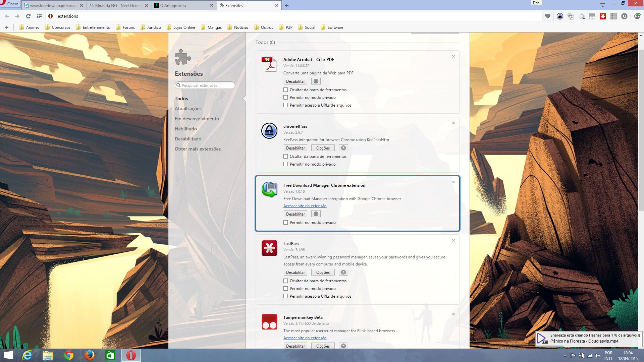Click the volume icon in system tray
This screenshot has width=644, height=362.
pos(597,356)
